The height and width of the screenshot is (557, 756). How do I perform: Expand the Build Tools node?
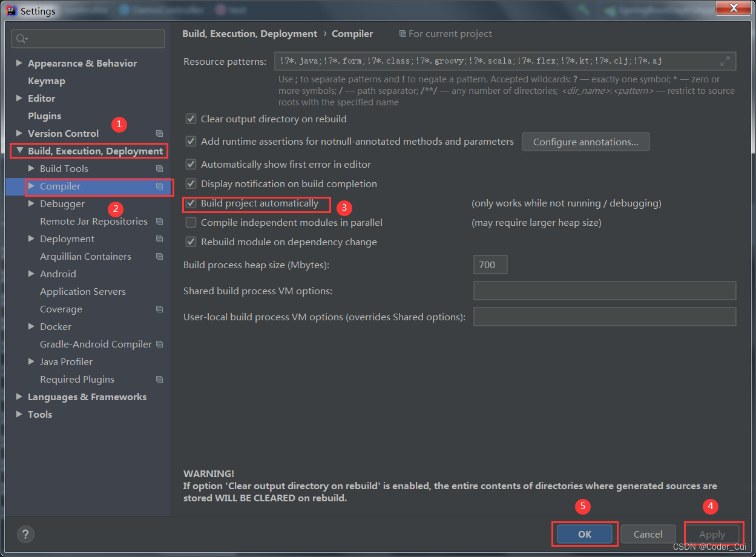(x=31, y=168)
